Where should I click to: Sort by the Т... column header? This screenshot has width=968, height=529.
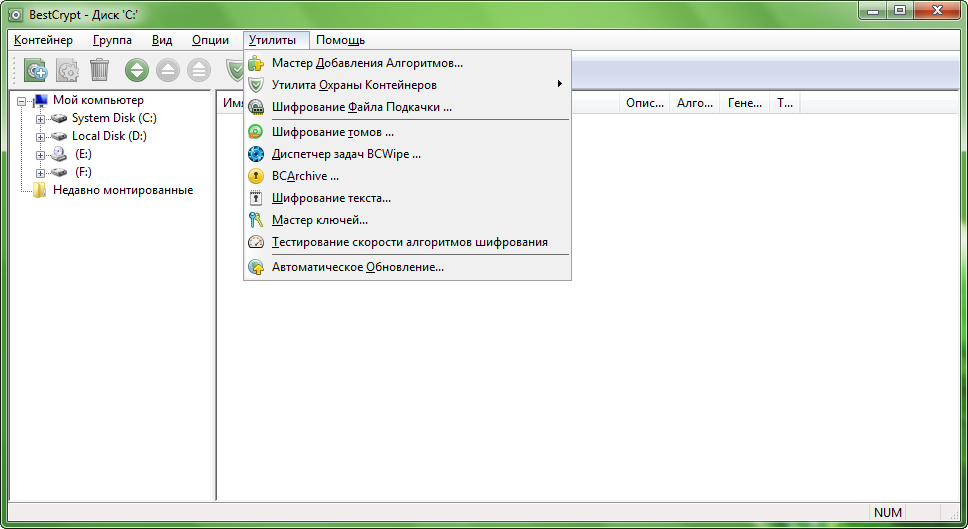pos(785,103)
